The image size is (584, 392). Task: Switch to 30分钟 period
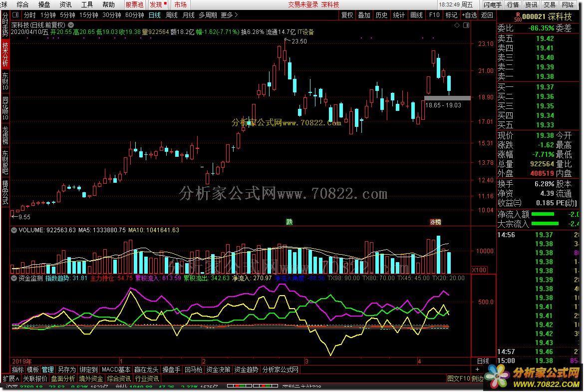pos(112,15)
